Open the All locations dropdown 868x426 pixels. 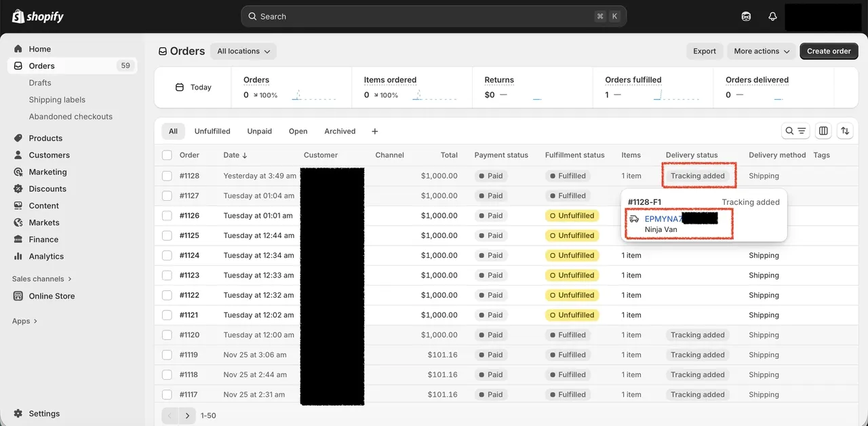(x=242, y=51)
